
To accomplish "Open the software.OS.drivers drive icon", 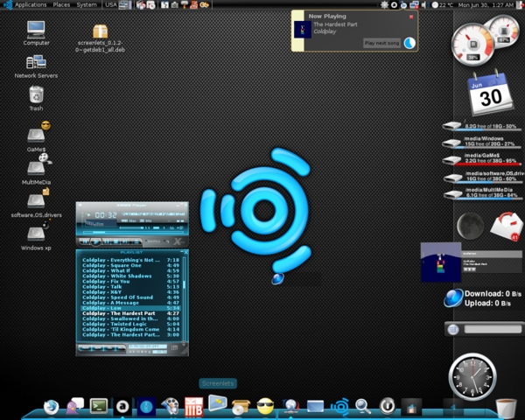I will click(36, 203).
